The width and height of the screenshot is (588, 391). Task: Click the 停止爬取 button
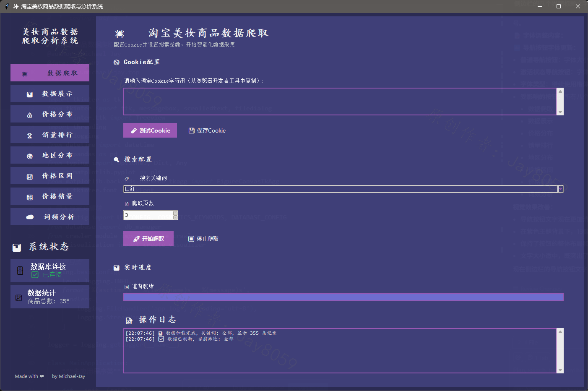[203, 239]
